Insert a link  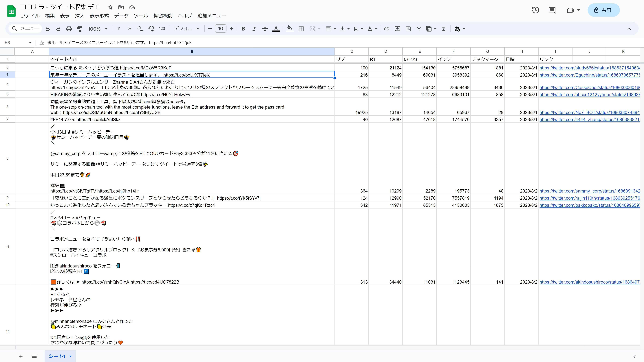pyautogui.click(x=387, y=29)
